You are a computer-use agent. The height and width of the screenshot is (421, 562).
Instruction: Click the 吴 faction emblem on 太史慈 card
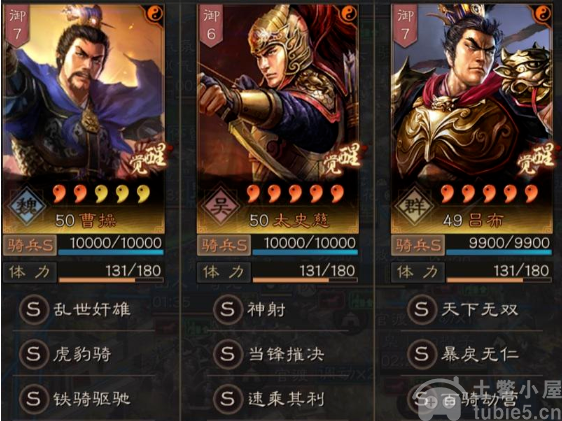tap(220, 207)
